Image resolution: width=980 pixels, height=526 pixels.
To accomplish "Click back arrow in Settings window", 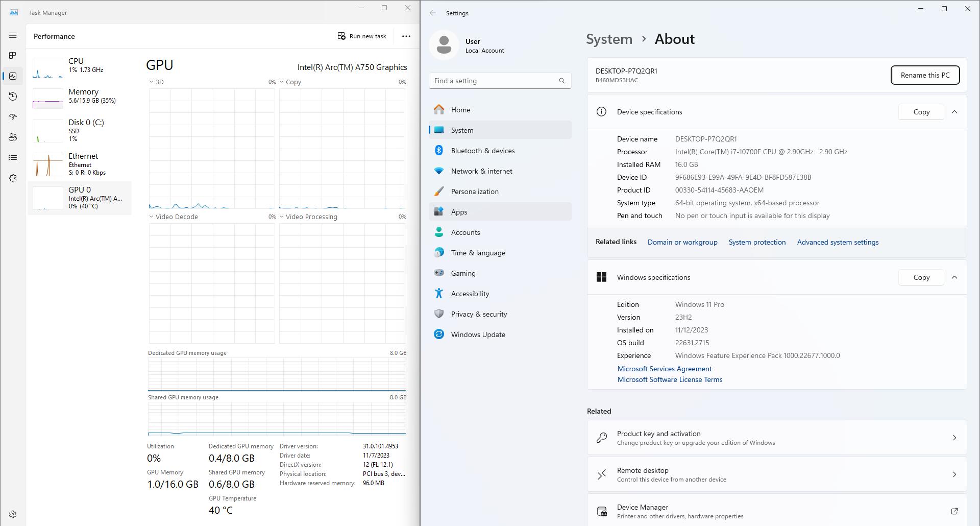I will 433,13.
